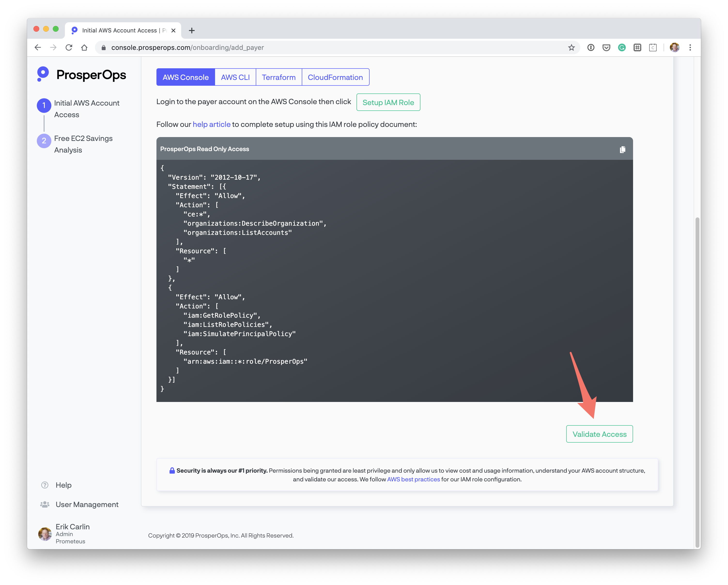Click the organizations:ListAccounts line
Viewport: 728px width, 585px height.
coord(237,233)
